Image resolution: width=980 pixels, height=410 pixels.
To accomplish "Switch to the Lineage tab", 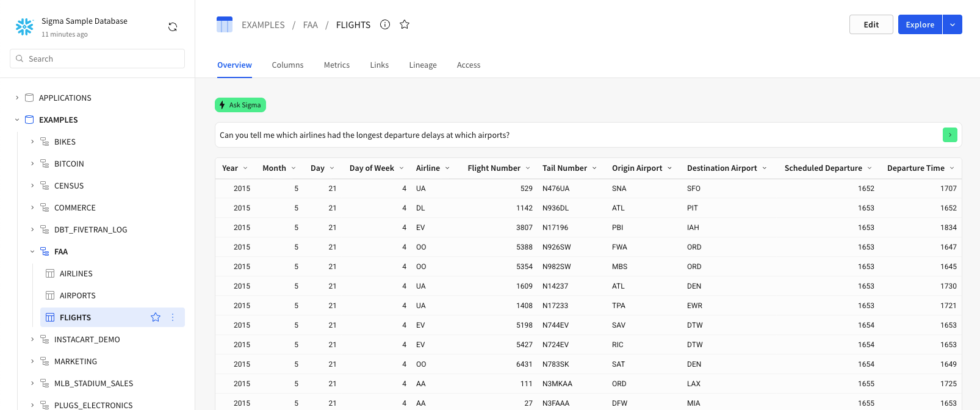I will [x=423, y=65].
